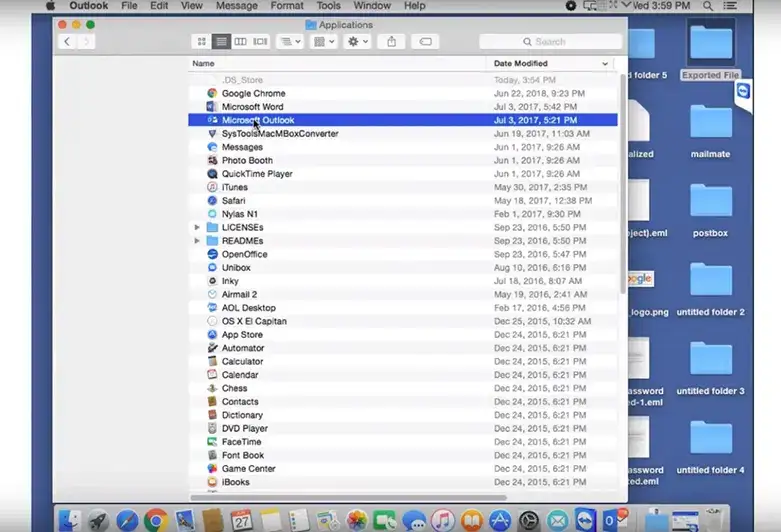Switch to list view in Finder toolbar
The width and height of the screenshot is (781, 532).
(221, 41)
